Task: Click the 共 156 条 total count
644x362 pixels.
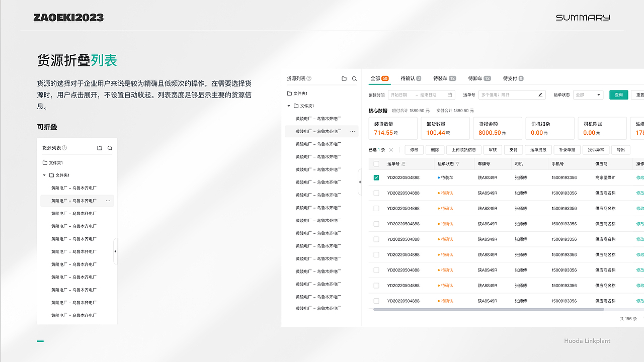Action: 628,319
